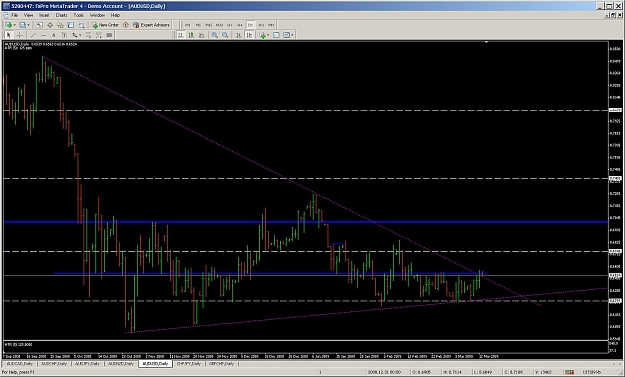Open the Window menu
Viewport: 625px width, 377px height.
coord(97,15)
